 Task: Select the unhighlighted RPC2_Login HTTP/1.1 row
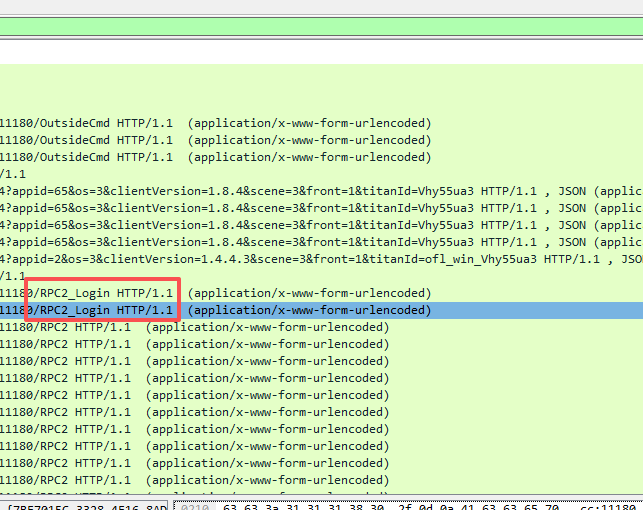tap(322, 293)
